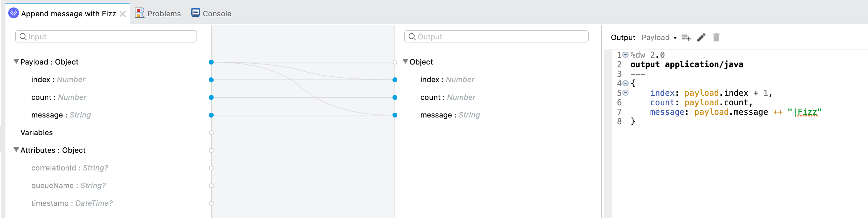
Task: Toggle code fold marker at line 5
Action: [x=625, y=93]
